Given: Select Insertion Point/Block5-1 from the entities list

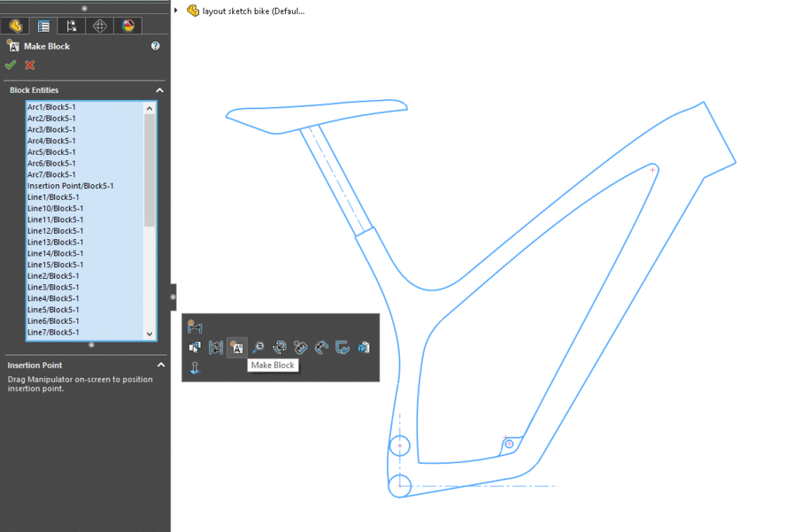Looking at the screenshot, I should pyautogui.click(x=70, y=186).
